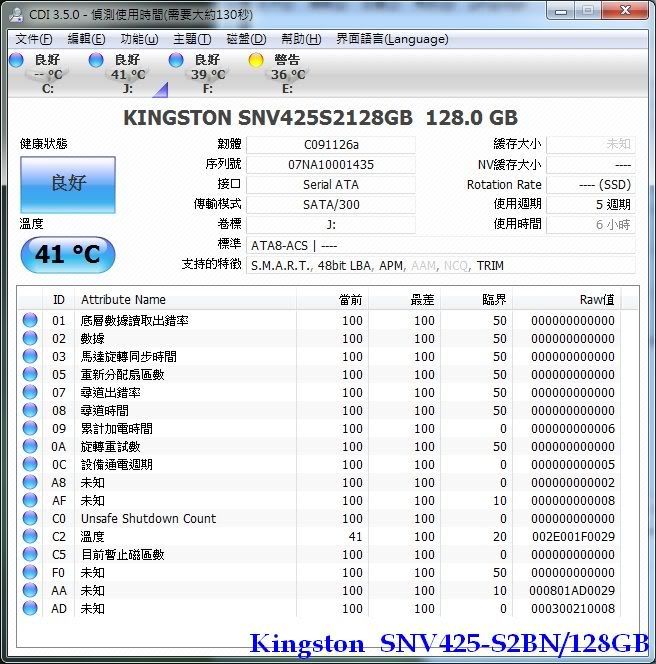Select the 目前暫止磁區數 attribute row
The height and width of the screenshot is (664, 656).
pyautogui.click(x=319, y=554)
